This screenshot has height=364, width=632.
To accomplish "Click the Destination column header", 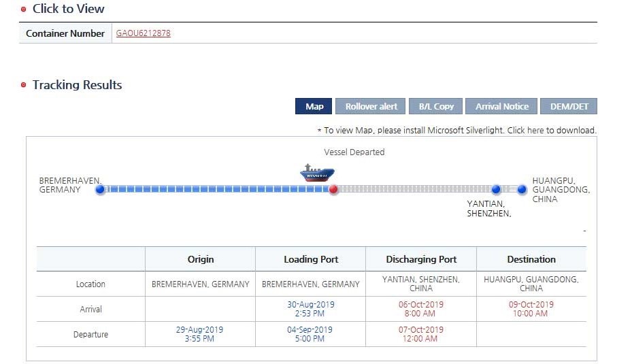I will click(531, 259).
